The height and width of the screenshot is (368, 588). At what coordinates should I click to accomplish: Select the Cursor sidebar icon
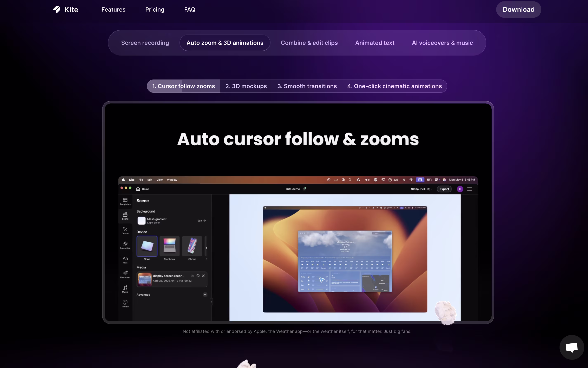[125, 230]
